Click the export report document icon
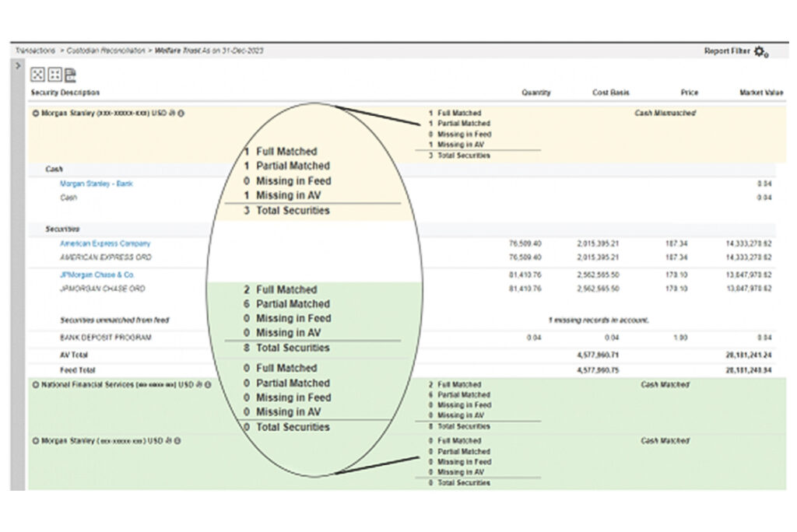This screenshot has height=532, width=797. coord(70,75)
